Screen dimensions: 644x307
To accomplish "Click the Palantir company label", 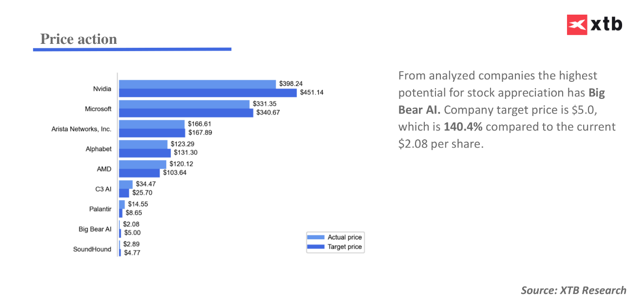I will tap(100, 209).
